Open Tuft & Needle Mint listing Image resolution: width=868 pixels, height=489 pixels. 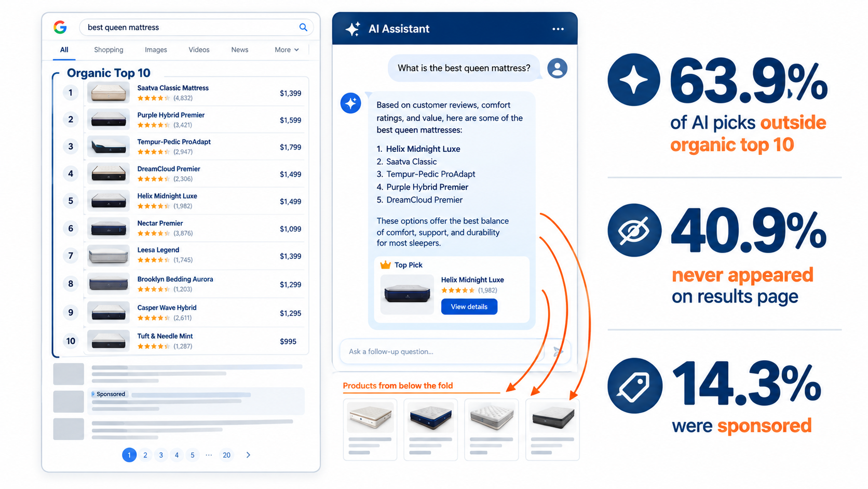[x=165, y=336]
